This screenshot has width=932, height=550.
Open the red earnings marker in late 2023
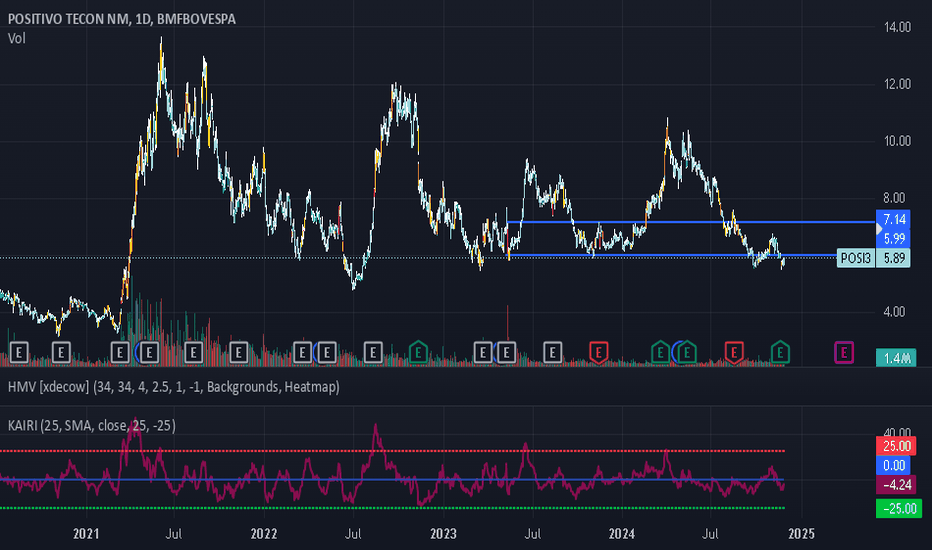pyautogui.click(x=598, y=352)
